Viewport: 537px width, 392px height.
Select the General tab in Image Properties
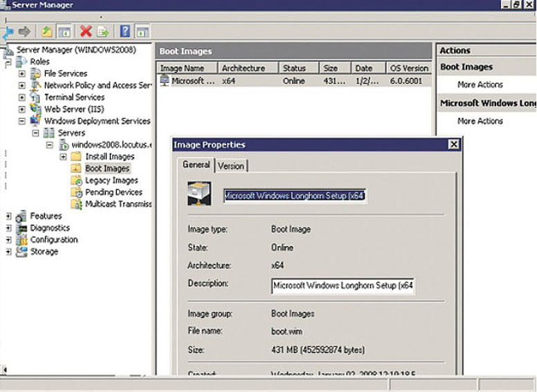[196, 165]
